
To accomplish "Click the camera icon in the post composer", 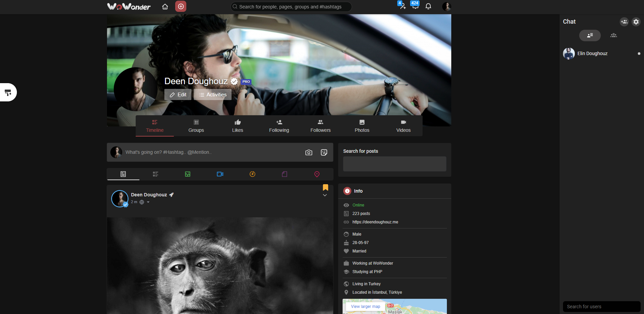I will point(308,152).
